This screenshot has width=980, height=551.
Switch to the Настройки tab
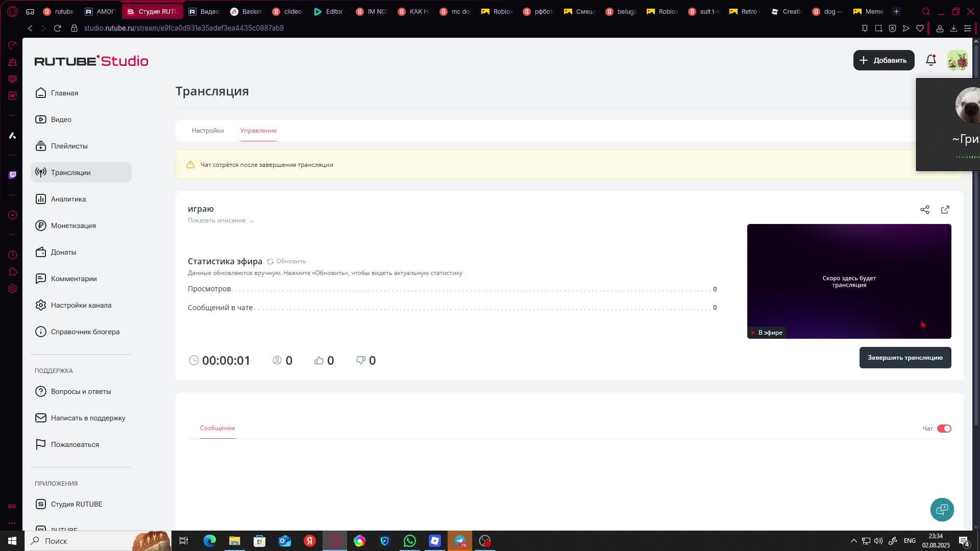pyautogui.click(x=208, y=131)
